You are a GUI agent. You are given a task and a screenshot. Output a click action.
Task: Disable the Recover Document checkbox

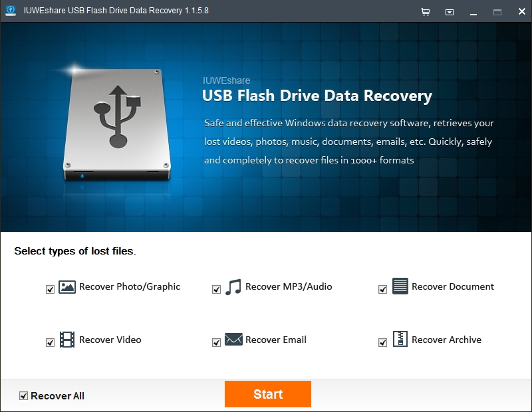(x=382, y=289)
